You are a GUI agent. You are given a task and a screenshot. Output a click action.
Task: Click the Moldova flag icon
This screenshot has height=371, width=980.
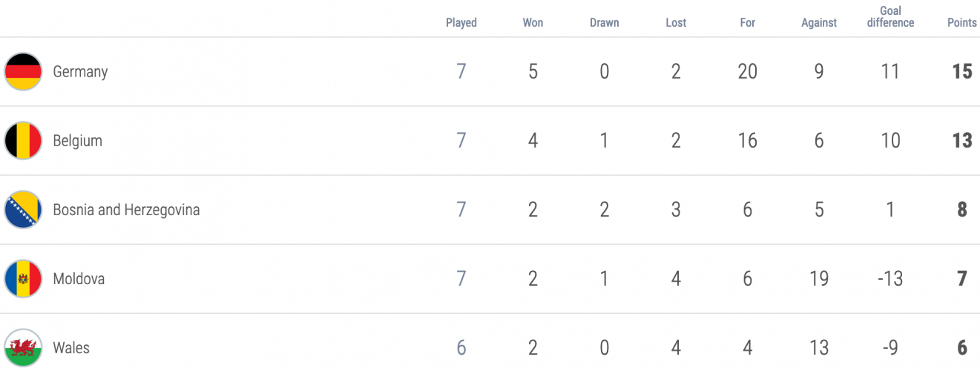[x=23, y=279]
